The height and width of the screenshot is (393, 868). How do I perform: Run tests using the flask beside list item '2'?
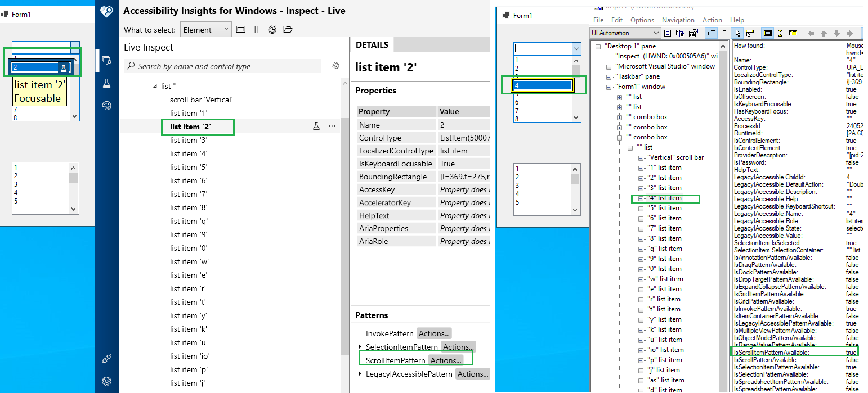click(x=316, y=127)
